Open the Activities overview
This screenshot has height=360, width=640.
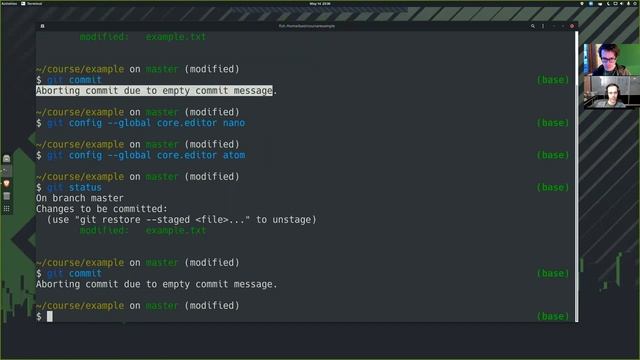click(x=9, y=3)
